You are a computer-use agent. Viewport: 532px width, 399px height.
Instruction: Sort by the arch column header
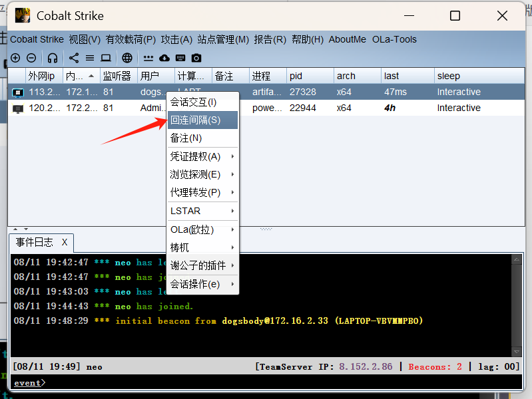358,76
